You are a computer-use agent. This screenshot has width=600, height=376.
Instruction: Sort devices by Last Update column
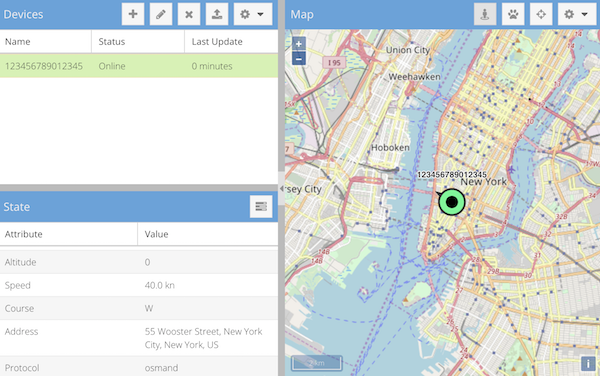pos(231,41)
